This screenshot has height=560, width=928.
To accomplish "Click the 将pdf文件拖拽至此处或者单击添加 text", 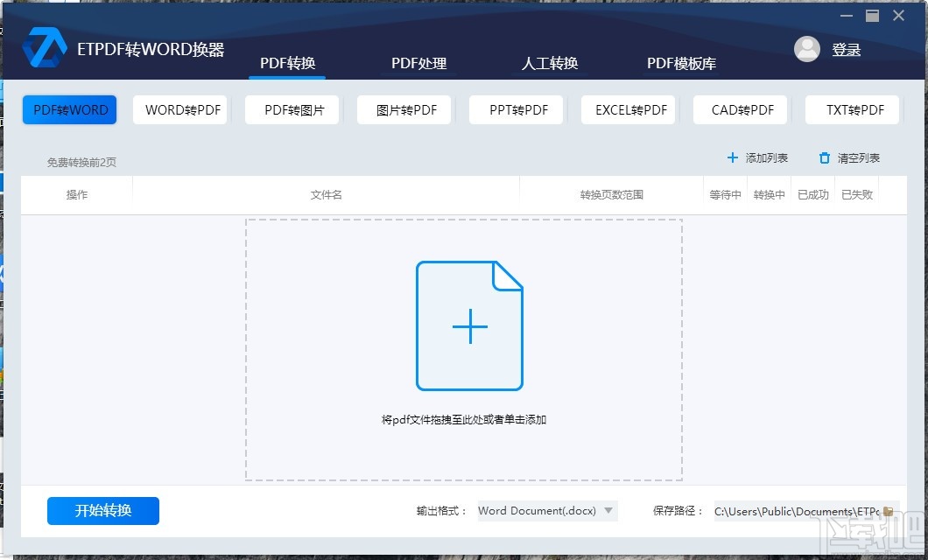I will click(463, 420).
